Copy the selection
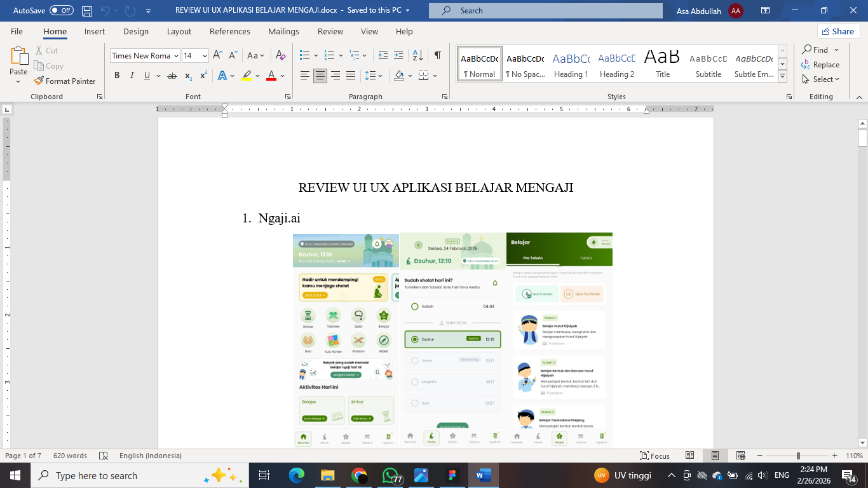Screen dimensions: 868x488 coord(49,65)
